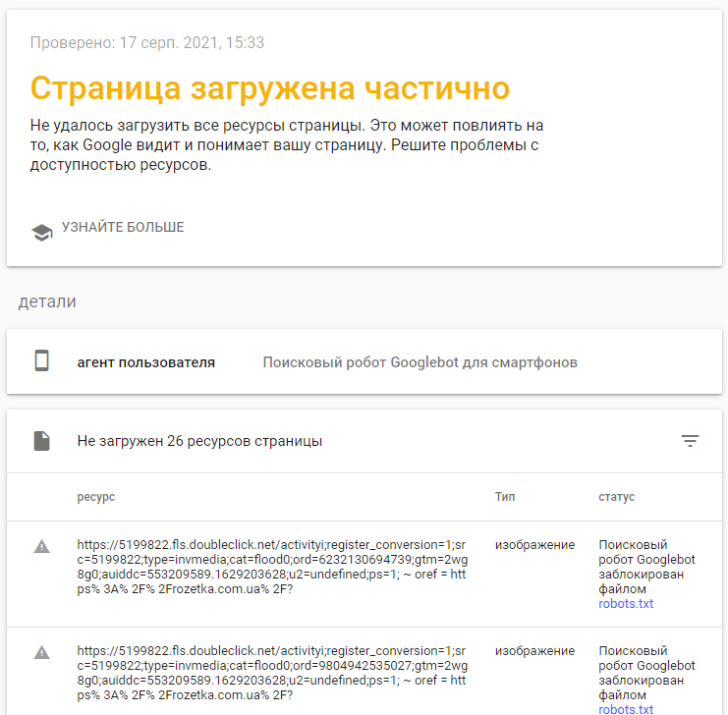
Task: Click the smartphone icon beside агент пользователя
Action: point(41,361)
